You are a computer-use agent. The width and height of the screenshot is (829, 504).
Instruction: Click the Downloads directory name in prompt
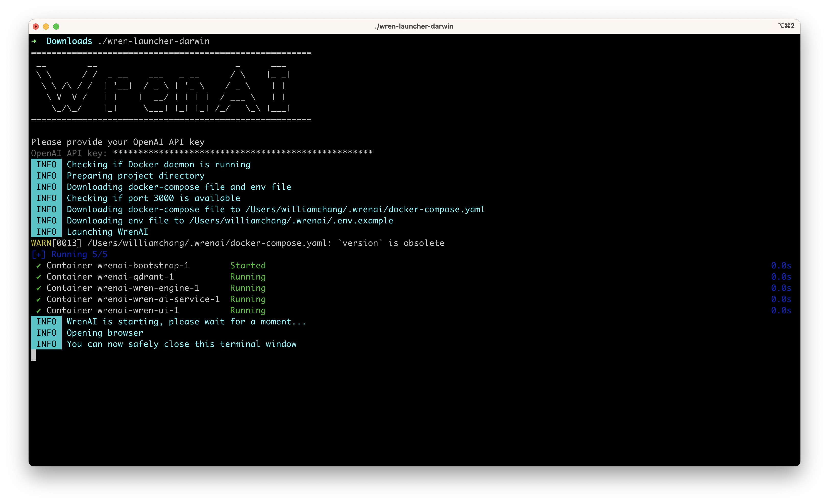point(69,41)
